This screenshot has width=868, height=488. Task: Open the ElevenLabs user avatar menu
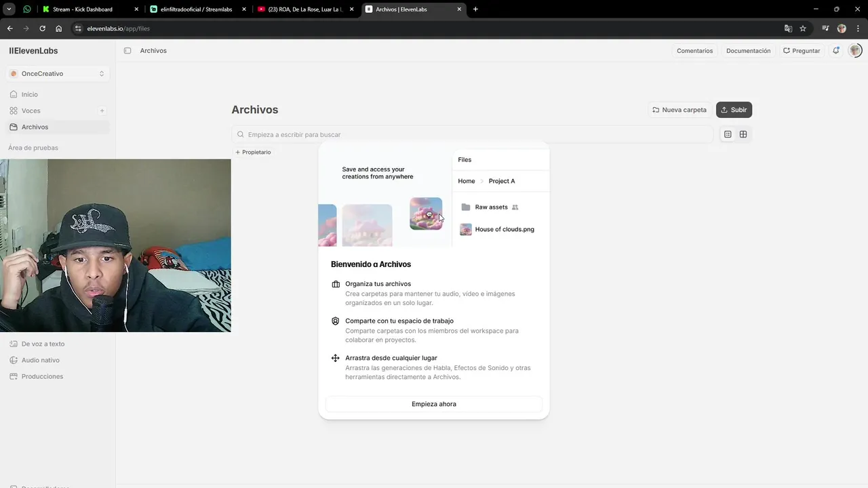[x=855, y=51]
